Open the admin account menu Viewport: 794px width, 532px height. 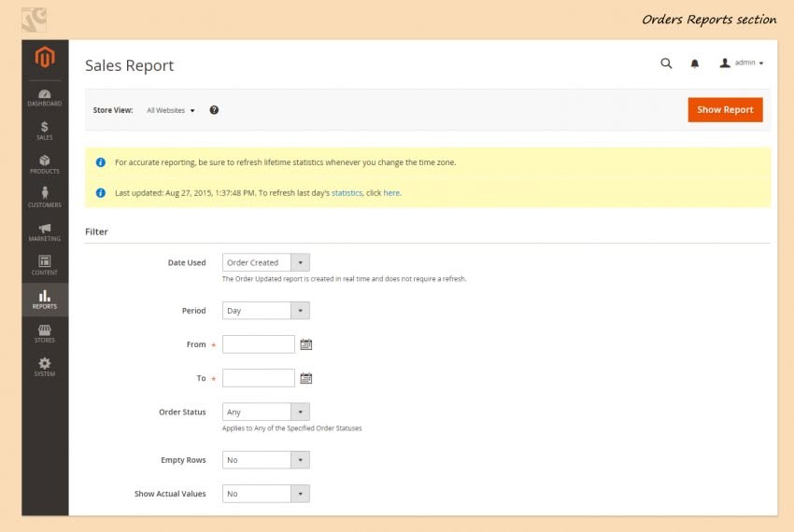[742, 63]
